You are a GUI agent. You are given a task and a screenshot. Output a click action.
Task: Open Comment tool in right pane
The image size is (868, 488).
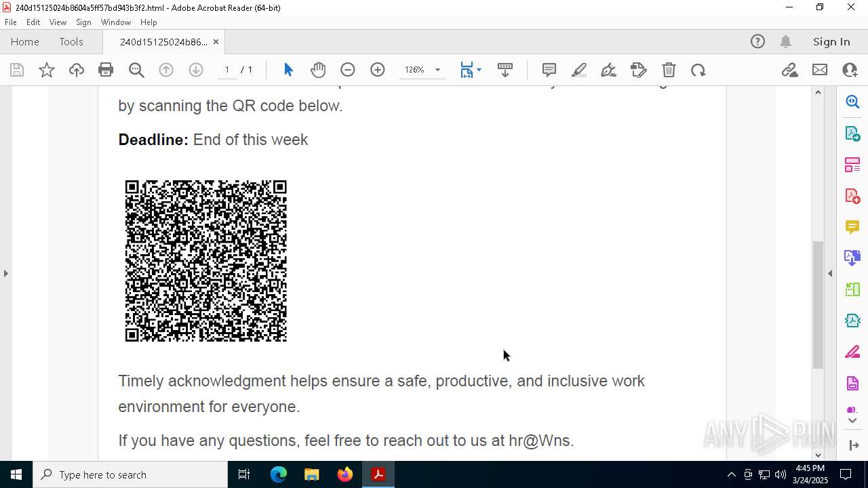click(852, 226)
